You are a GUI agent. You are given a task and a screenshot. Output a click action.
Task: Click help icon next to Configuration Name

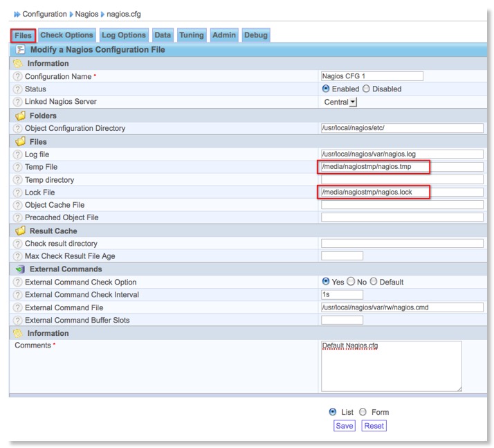17,77
